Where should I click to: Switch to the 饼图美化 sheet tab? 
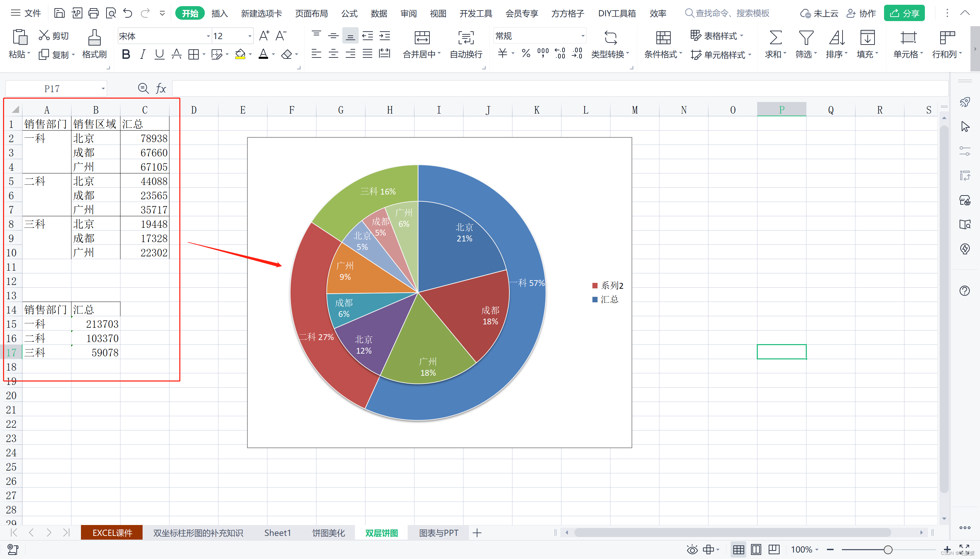pos(328,533)
